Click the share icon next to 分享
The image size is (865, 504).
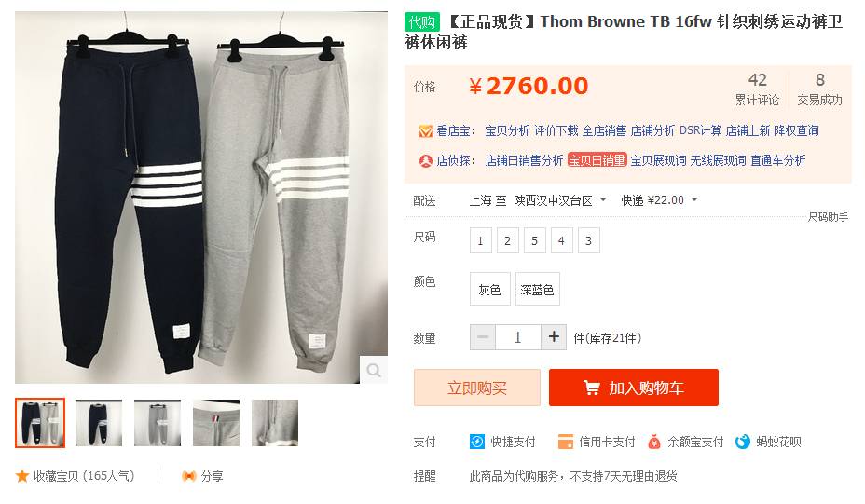click(x=188, y=476)
